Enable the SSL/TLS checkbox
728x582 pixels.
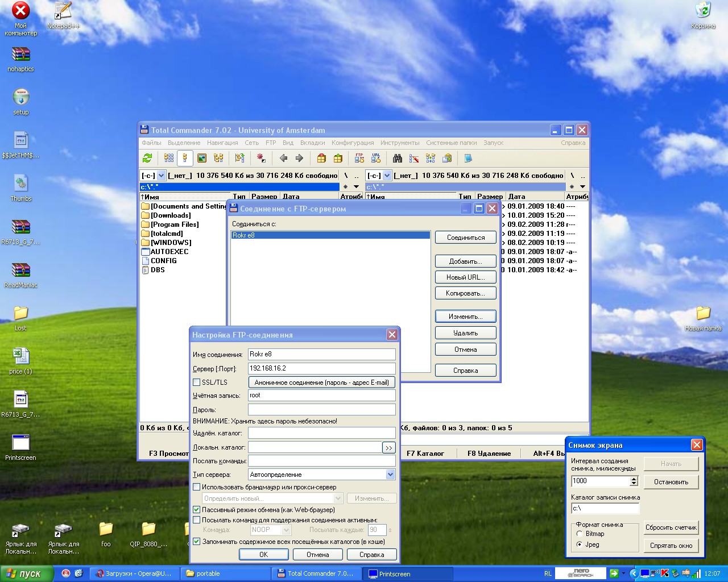pos(197,383)
